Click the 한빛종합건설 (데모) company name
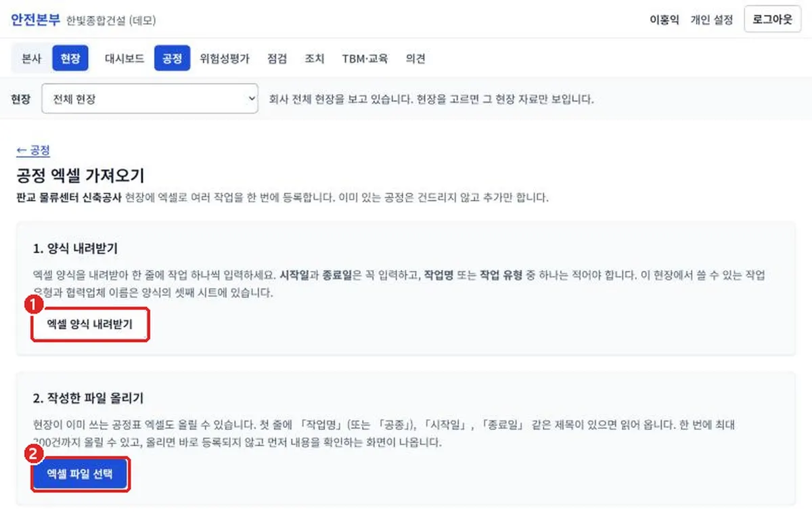Image resolution: width=812 pixels, height=518 pixels. (112, 20)
